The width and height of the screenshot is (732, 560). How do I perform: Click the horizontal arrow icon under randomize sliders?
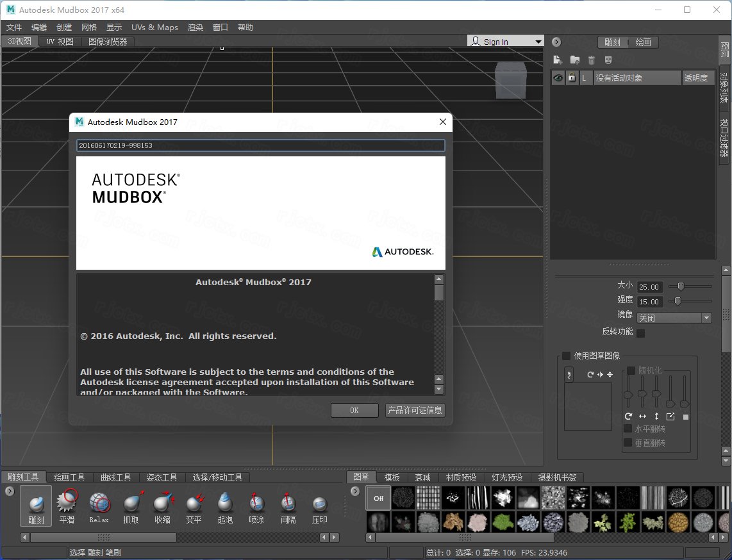(643, 416)
